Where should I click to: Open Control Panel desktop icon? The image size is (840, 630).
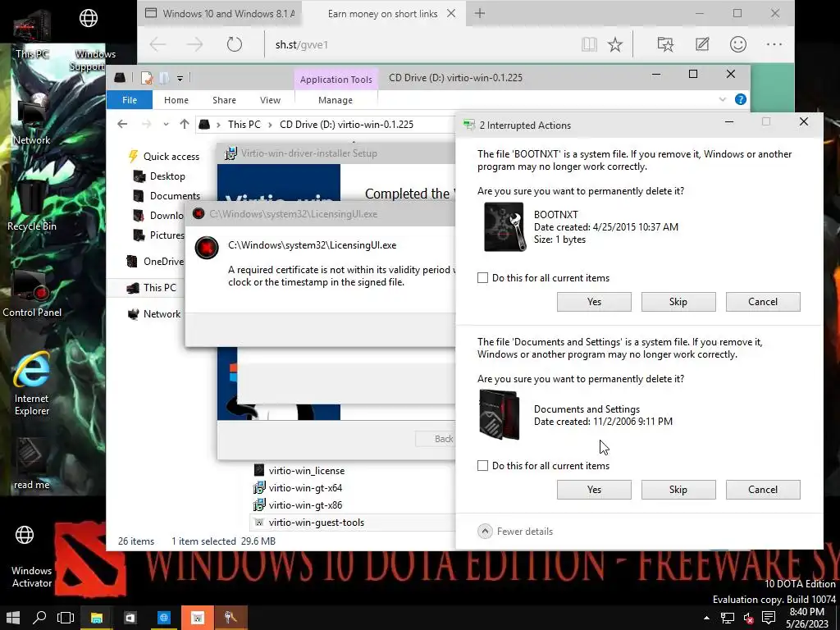(x=32, y=293)
